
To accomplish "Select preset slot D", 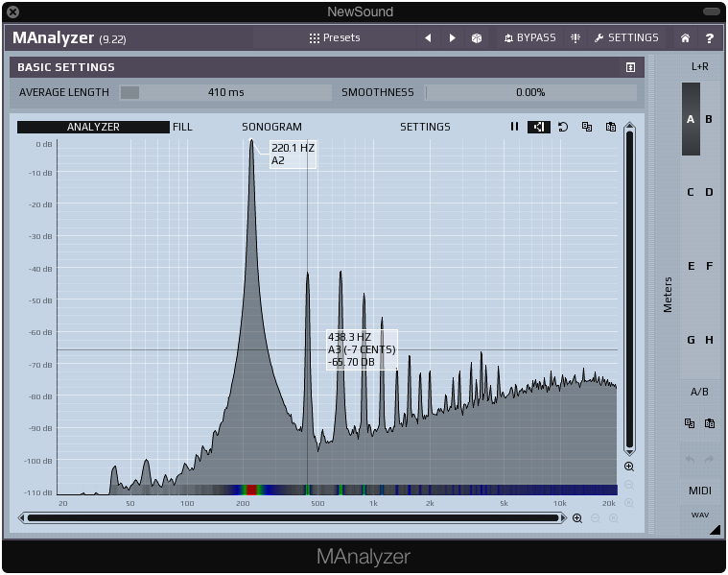I will [x=709, y=192].
